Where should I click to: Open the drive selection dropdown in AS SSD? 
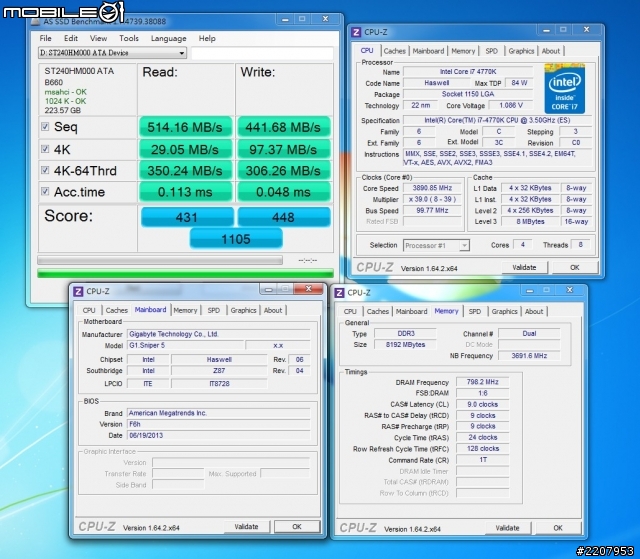pyautogui.click(x=112, y=53)
